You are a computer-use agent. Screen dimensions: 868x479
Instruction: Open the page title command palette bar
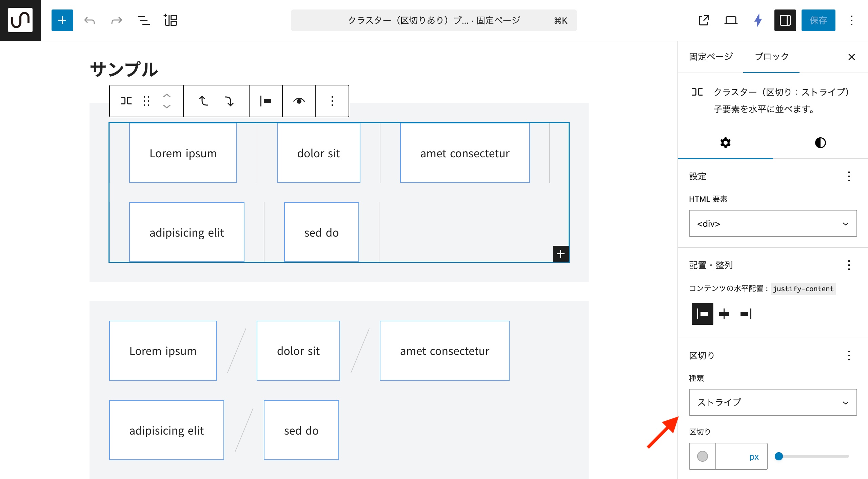[x=433, y=20]
